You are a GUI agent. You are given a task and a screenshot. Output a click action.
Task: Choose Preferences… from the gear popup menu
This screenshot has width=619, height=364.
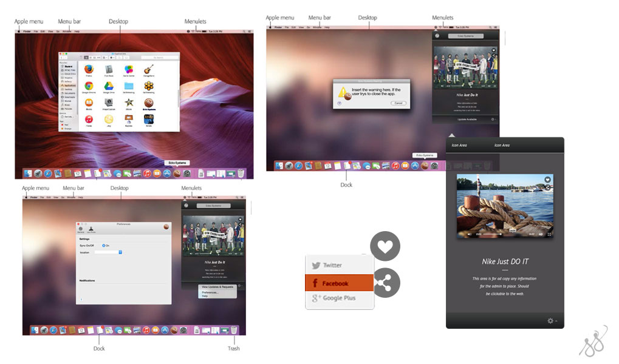[210, 292]
